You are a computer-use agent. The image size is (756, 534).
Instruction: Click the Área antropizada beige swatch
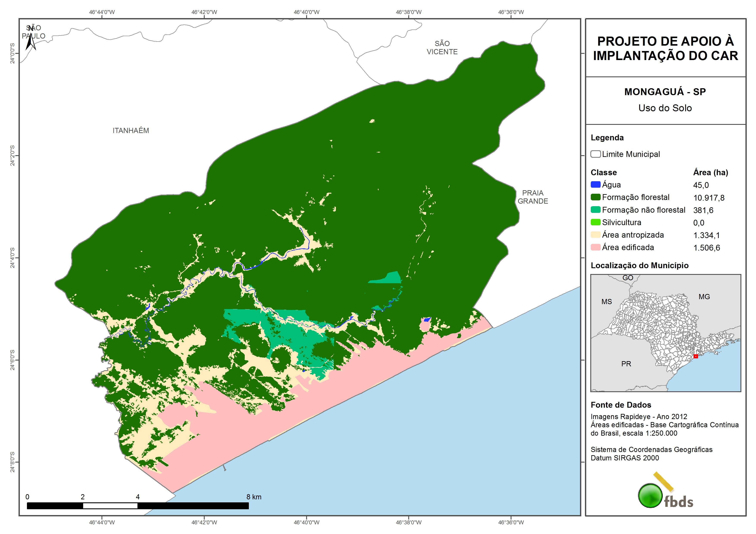coord(595,235)
